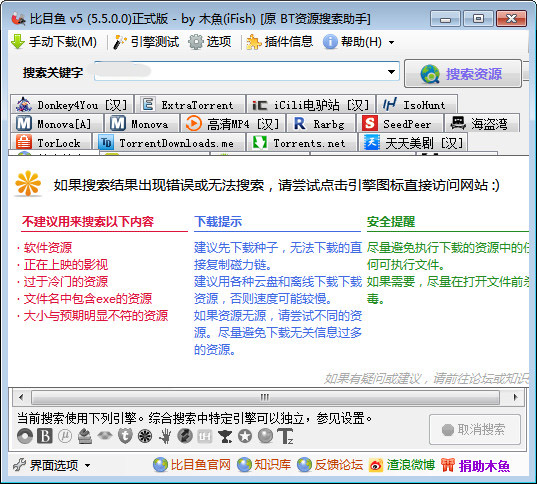Click the 安全提醒 heading
This screenshot has width=537, height=484.
tap(391, 222)
